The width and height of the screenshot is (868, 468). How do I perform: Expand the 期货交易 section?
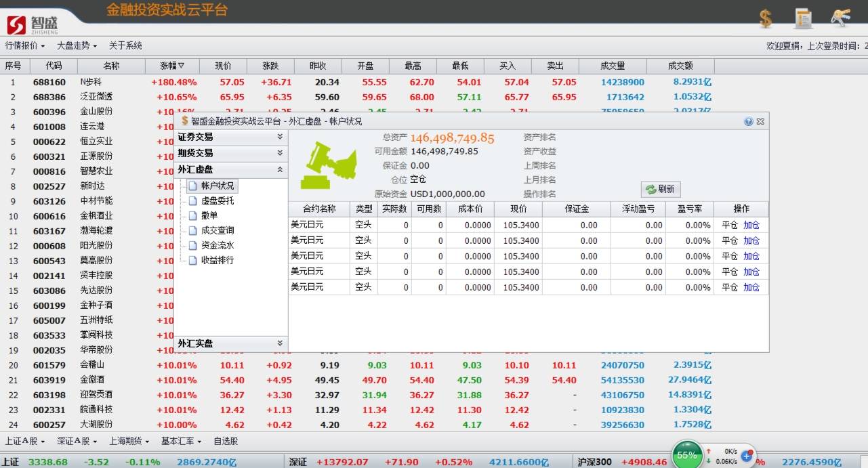pyautogui.click(x=231, y=153)
